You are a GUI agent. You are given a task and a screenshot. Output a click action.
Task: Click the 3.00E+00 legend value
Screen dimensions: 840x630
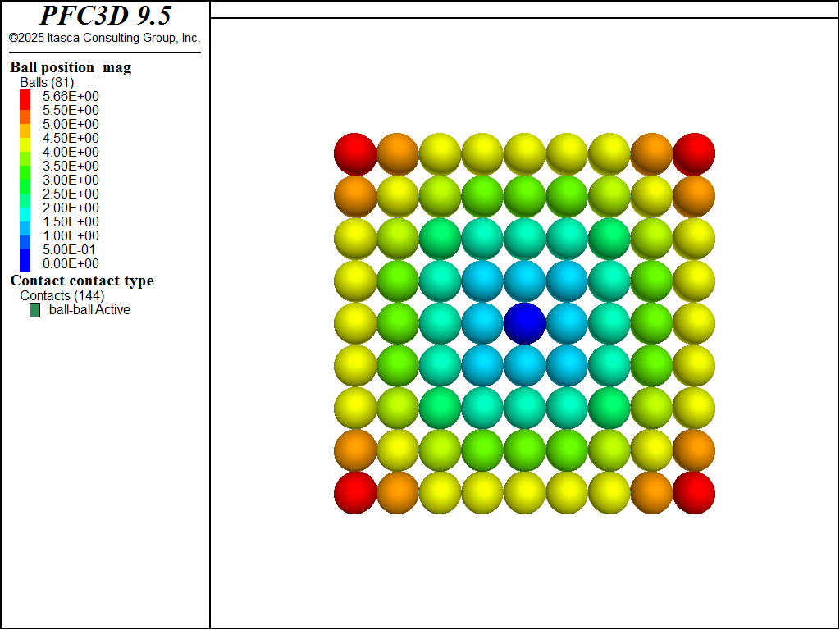coord(71,180)
